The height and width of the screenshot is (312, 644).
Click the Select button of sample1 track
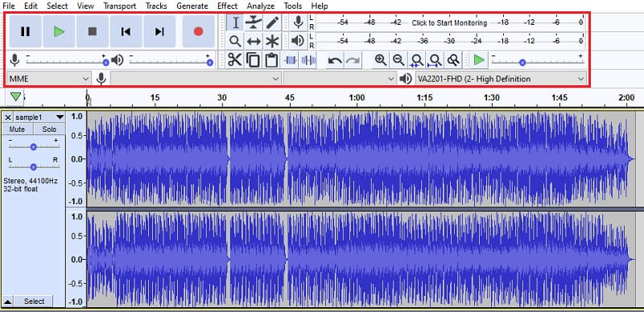(x=34, y=302)
